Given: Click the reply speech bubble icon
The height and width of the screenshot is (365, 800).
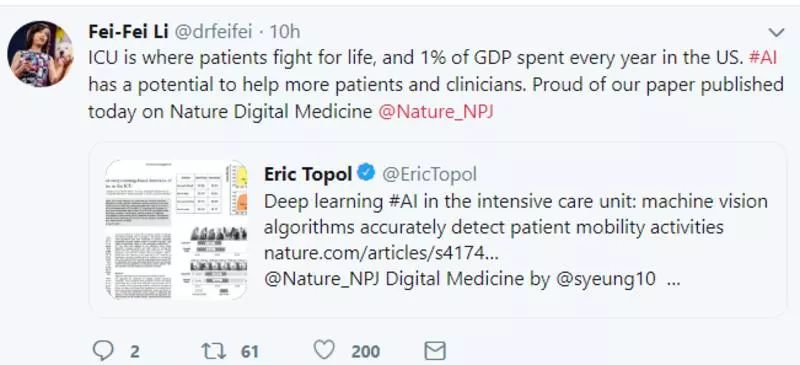Looking at the screenshot, I should click(x=104, y=351).
